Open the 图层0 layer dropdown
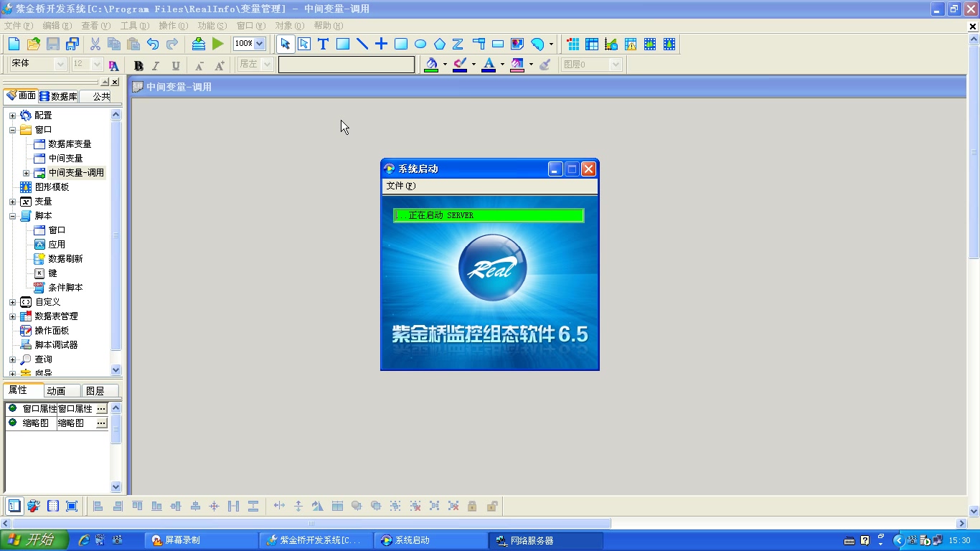980x551 pixels. pyautogui.click(x=615, y=65)
